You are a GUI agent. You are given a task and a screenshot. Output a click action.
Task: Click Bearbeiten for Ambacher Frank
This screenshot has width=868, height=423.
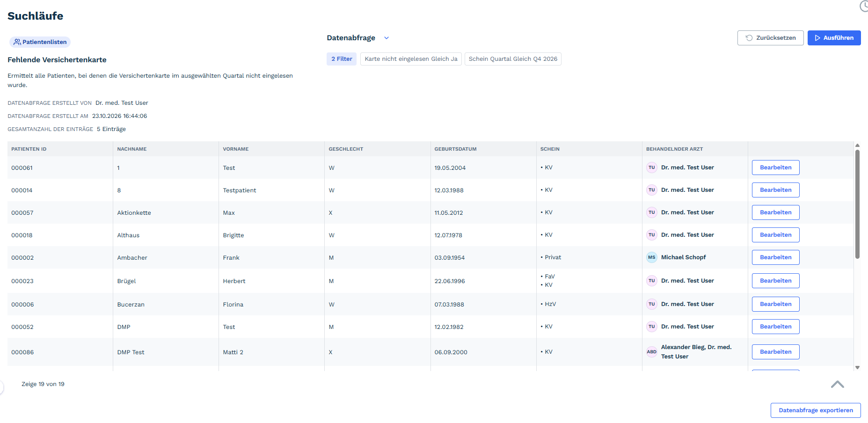tap(775, 257)
